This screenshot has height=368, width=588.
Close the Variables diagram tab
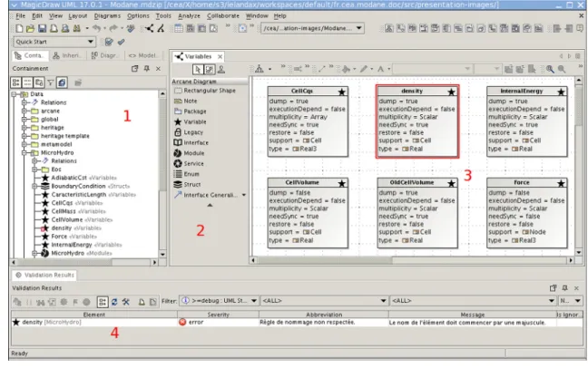pyautogui.click(x=220, y=56)
